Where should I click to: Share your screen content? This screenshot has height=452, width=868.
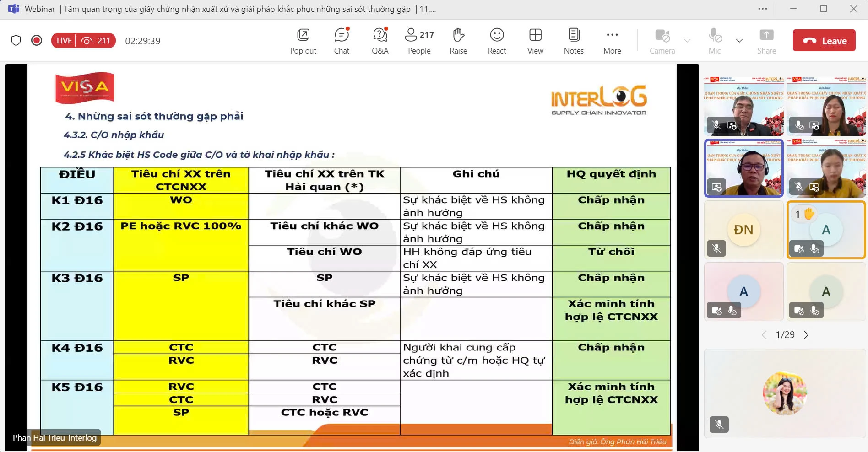tap(766, 41)
